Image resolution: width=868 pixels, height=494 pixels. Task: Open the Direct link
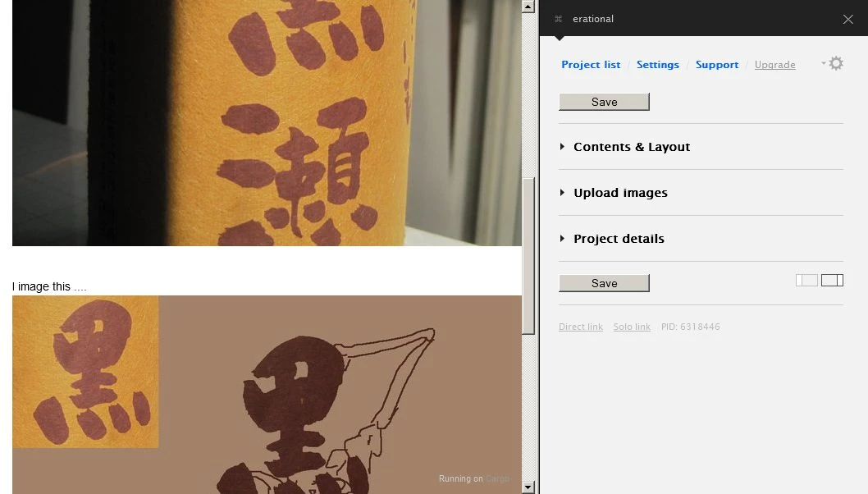pos(581,327)
